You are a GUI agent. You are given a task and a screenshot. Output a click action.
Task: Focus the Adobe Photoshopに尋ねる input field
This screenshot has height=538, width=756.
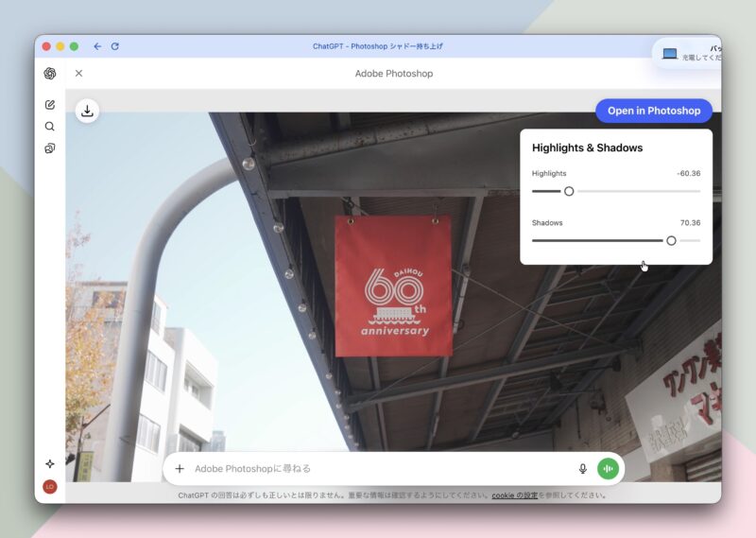[378, 468]
